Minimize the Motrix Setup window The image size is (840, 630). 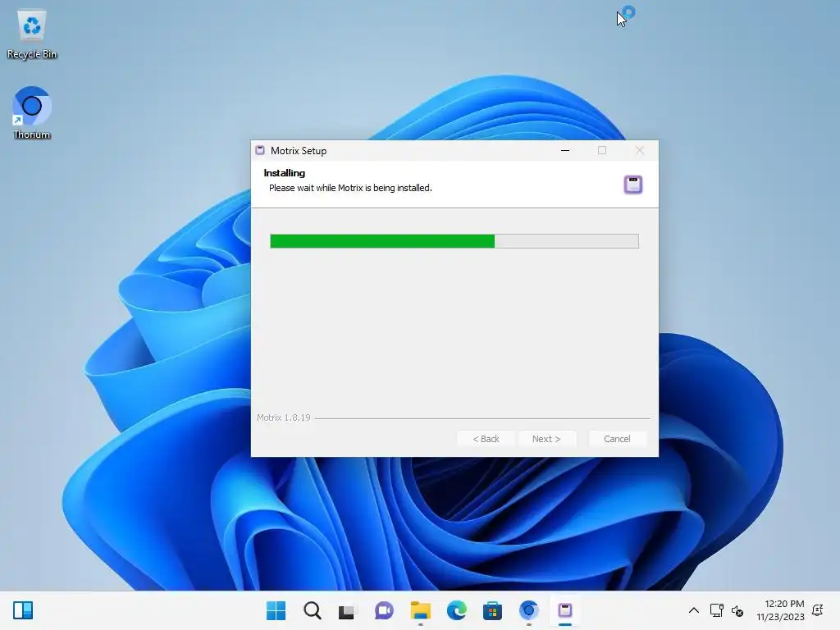[564, 151]
